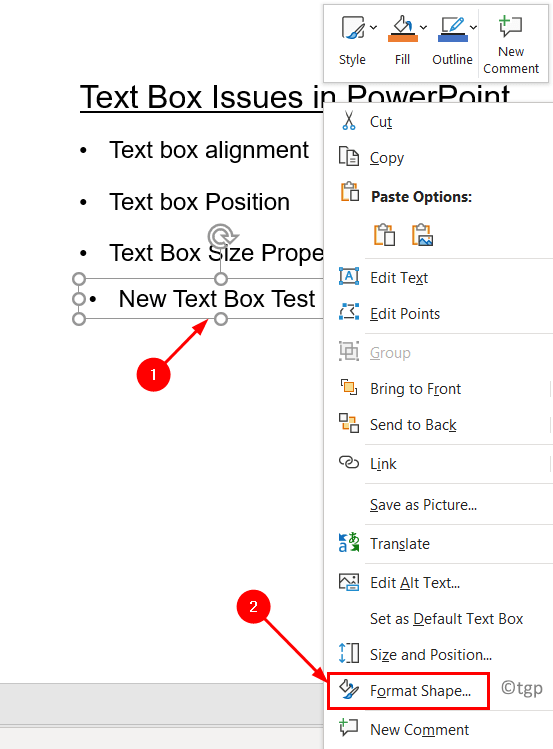Click the top-left resize handle of text box
553x749 pixels.
click(x=79, y=278)
